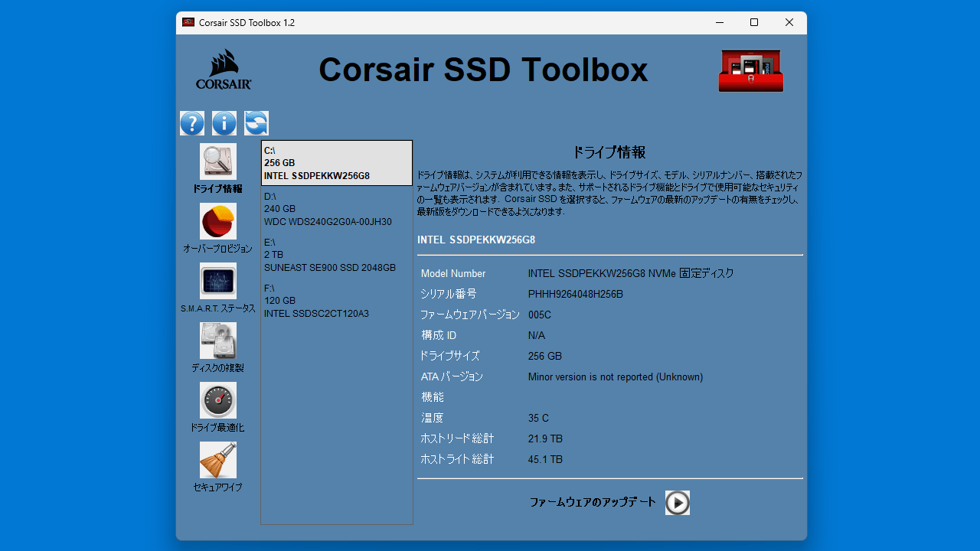Click host write total 45.1 TB
Screen dimensions: 980x551
click(545, 459)
